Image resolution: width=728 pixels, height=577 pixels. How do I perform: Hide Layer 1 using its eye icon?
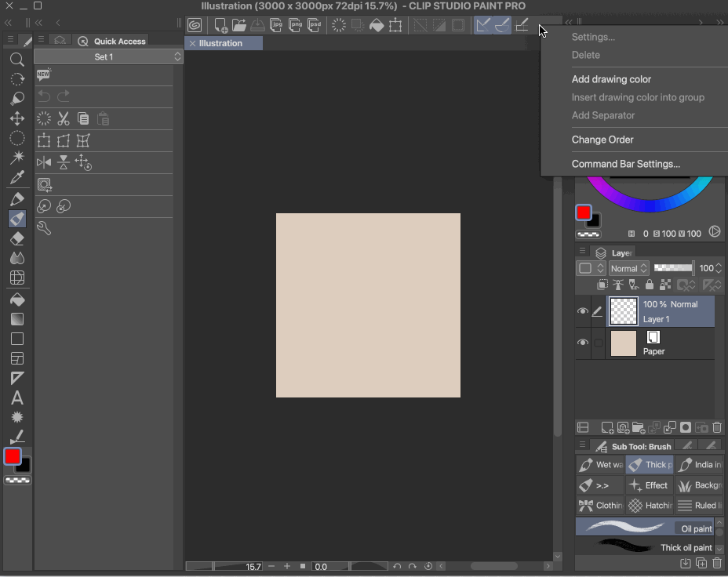pyautogui.click(x=582, y=311)
